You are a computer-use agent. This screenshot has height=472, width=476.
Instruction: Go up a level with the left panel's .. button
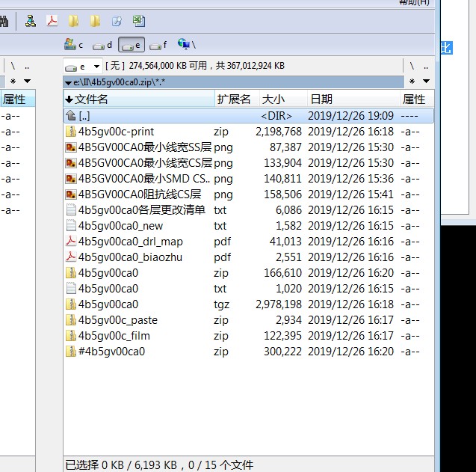[x=27, y=67]
